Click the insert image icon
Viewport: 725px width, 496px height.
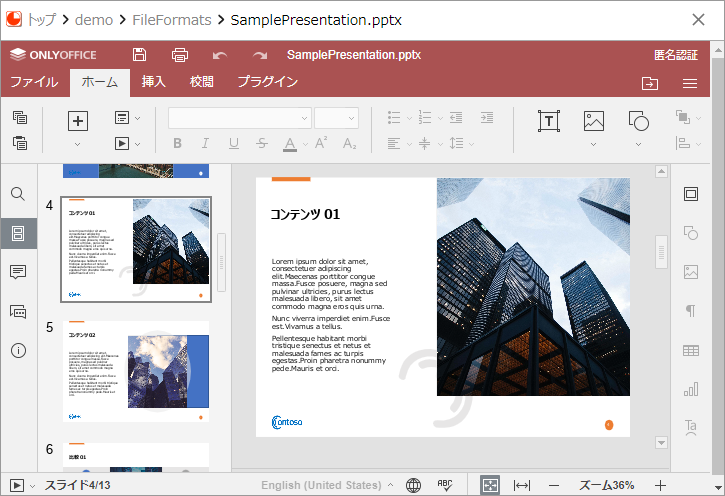[x=594, y=121]
